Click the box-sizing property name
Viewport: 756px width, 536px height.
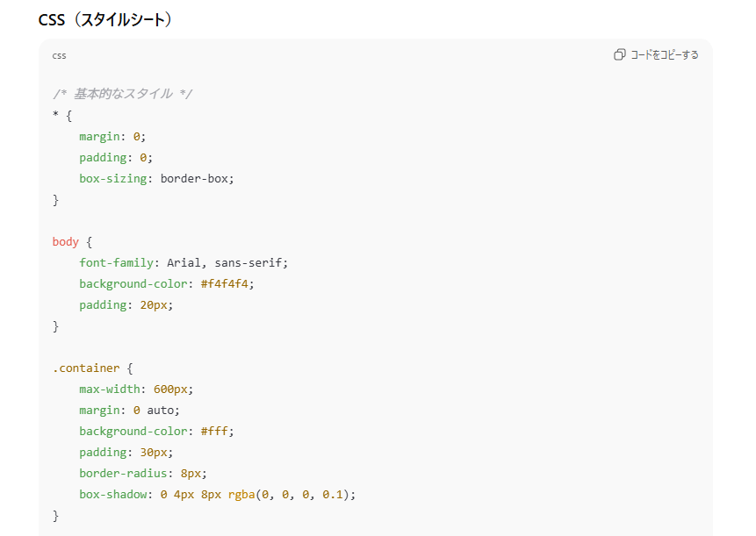(112, 179)
